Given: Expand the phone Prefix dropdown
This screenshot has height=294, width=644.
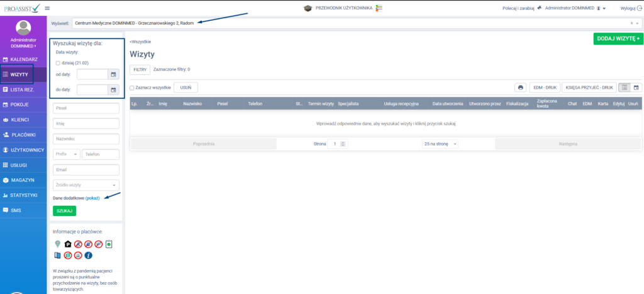Looking at the screenshot, I should (x=66, y=154).
